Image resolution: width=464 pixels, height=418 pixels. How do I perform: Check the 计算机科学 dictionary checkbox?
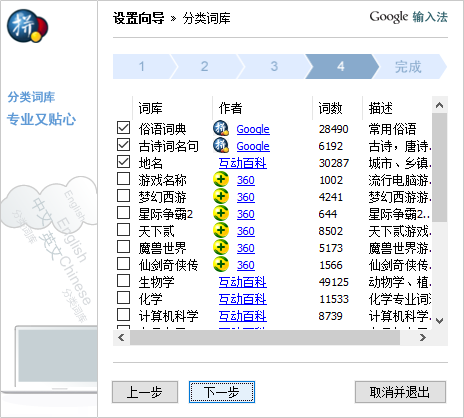coord(123,314)
